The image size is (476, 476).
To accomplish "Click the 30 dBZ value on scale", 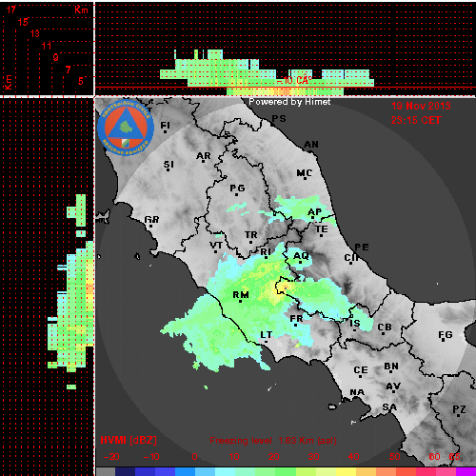I will pos(313,457).
